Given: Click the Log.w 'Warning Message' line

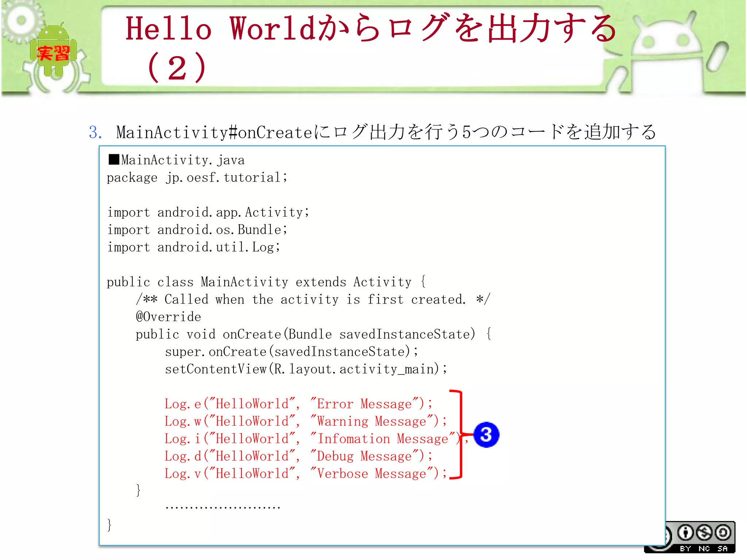Looking at the screenshot, I should (306, 421).
